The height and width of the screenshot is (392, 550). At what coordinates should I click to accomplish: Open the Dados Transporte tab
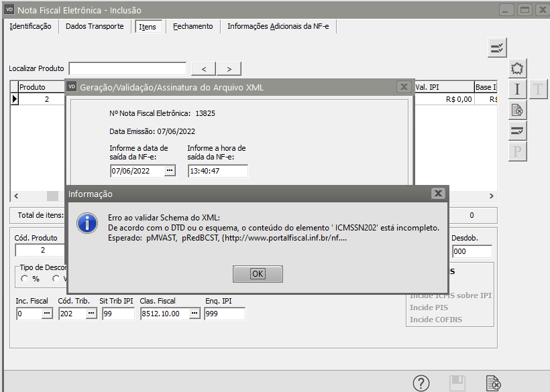[x=95, y=26]
